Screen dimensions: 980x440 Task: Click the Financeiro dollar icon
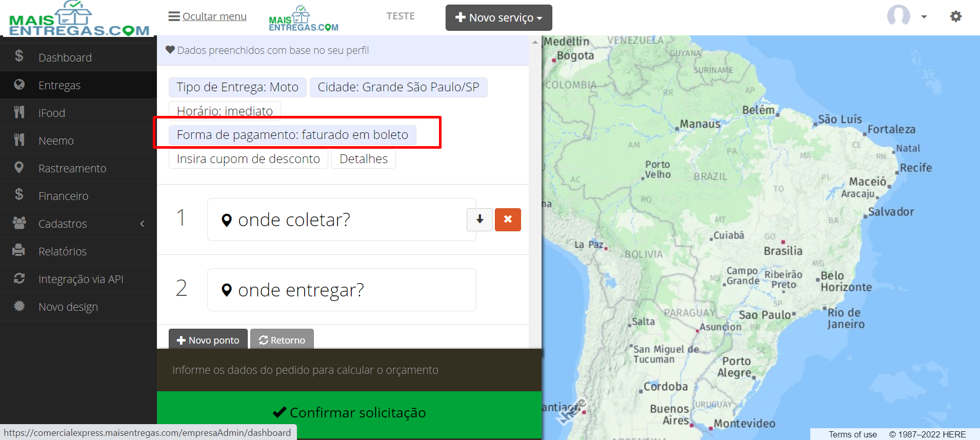coord(19,194)
